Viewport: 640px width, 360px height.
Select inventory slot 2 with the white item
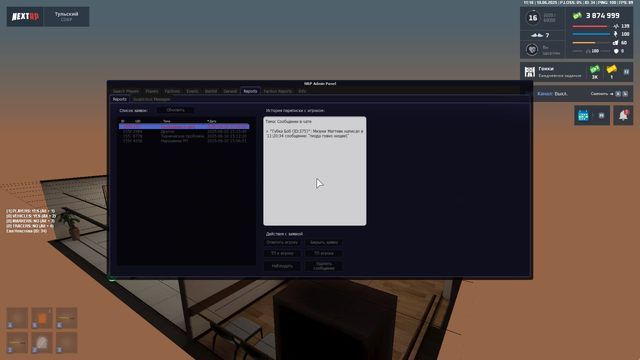(x=42, y=342)
